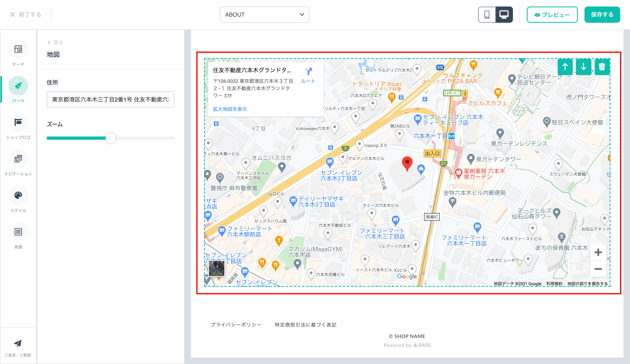Switch to mobile preview mode

pos(487,15)
